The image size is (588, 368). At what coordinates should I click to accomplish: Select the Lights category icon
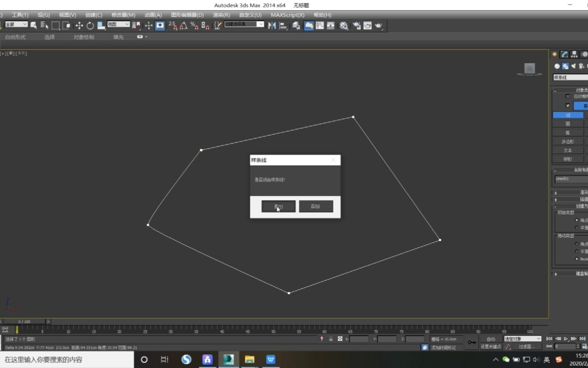pyautogui.click(x=573, y=66)
